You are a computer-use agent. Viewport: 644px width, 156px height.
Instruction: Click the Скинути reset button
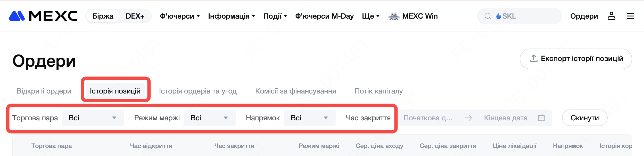click(x=584, y=118)
